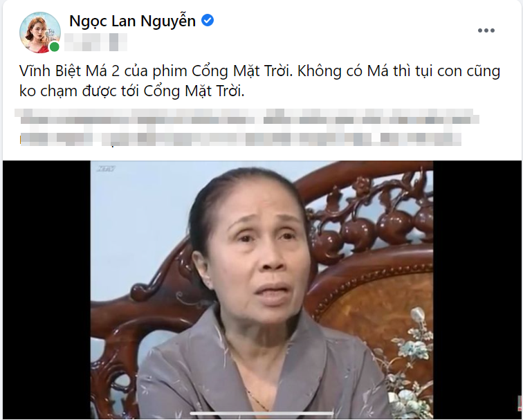Click the first blurred text line
523x420 pixels.
pos(247,116)
